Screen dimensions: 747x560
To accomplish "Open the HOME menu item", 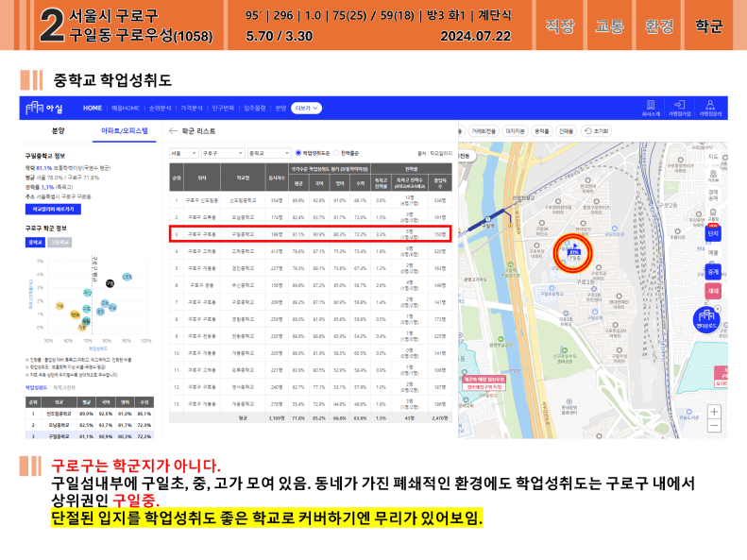I will [93, 108].
